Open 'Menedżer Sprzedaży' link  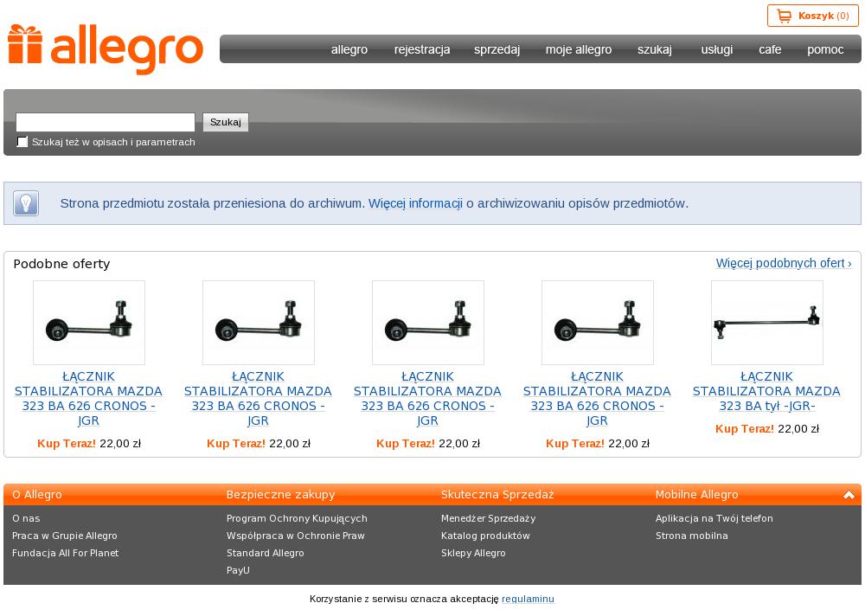coord(488,518)
